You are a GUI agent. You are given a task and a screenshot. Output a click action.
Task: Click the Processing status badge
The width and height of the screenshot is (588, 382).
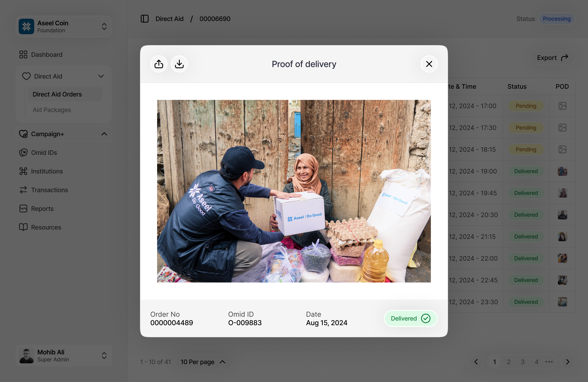click(557, 19)
